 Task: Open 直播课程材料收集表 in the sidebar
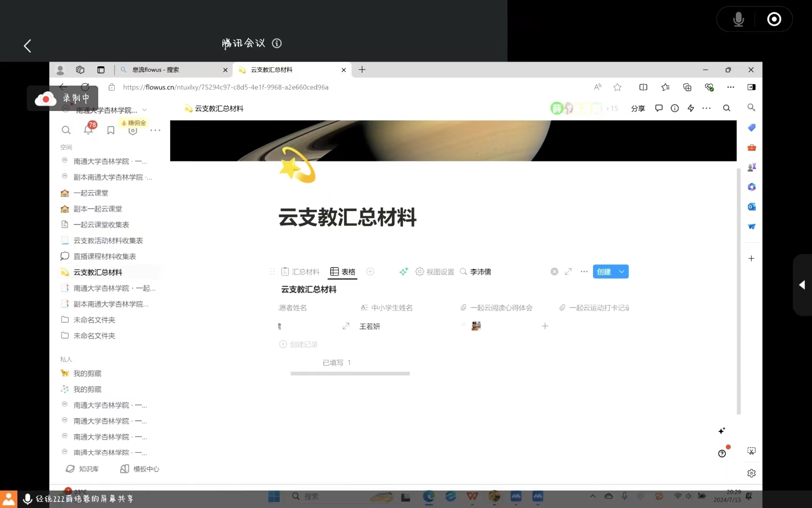click(x=105, y=256)
